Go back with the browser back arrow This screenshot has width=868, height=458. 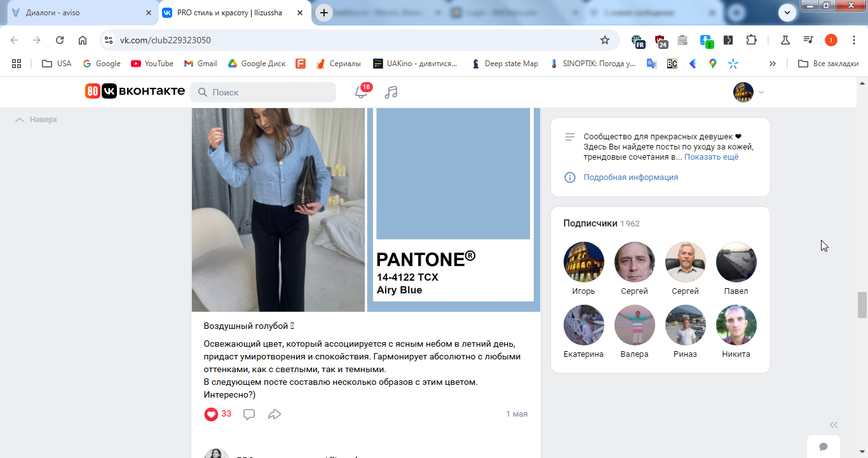click(x=14, y=40)
